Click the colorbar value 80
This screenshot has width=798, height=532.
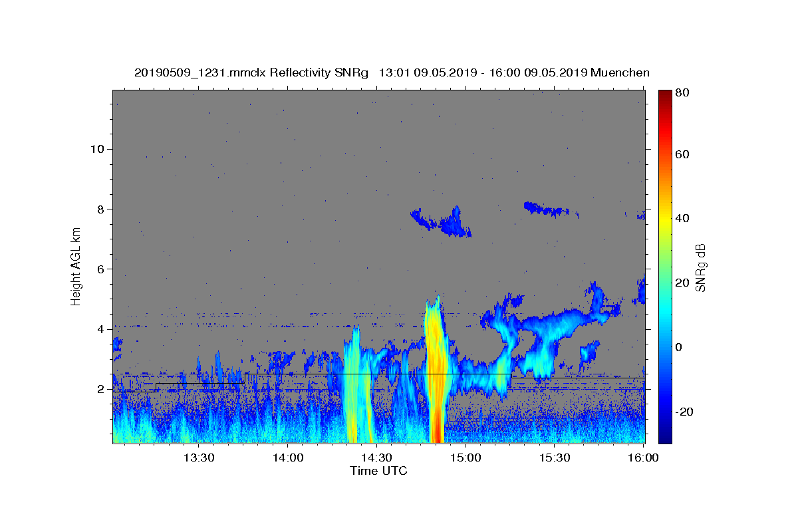[683, 93]
